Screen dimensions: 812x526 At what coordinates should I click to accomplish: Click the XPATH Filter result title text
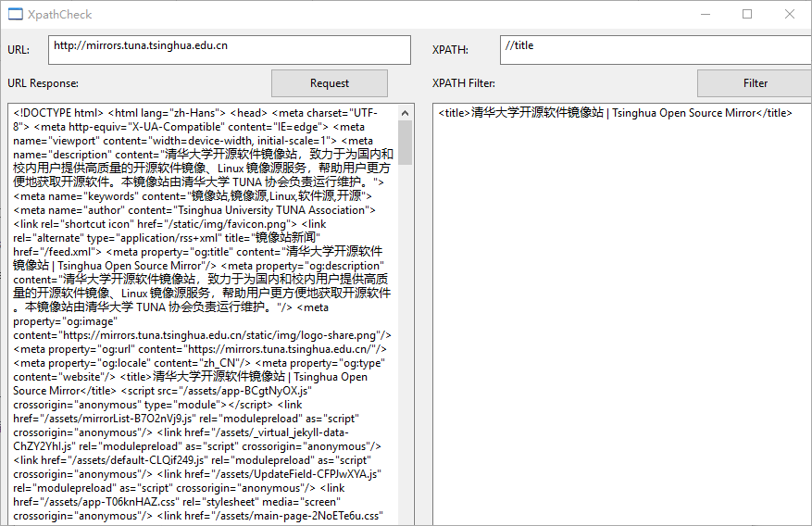[x=615, y=113]
